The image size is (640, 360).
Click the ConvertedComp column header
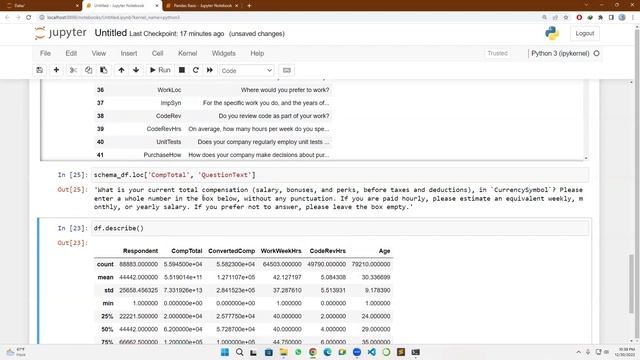click(231, 251)
